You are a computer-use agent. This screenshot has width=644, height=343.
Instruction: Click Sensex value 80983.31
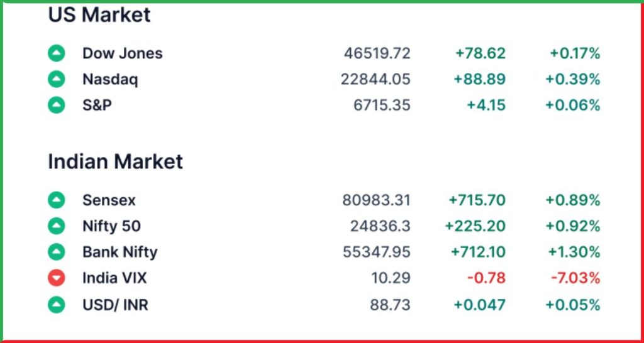pos(376,200)
